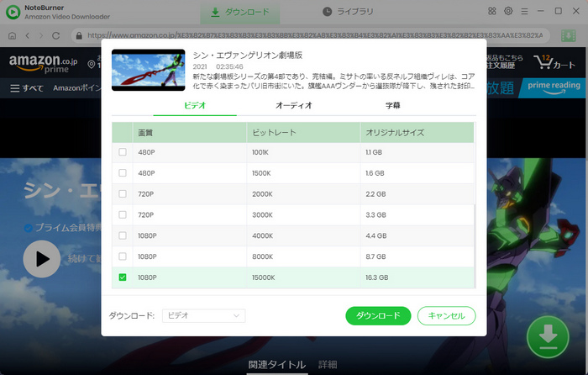588x375 pixels.
Task: Click the シン・エヴァンゲリオン劇場版 title in dialog
Action: (x=248, y=55)
